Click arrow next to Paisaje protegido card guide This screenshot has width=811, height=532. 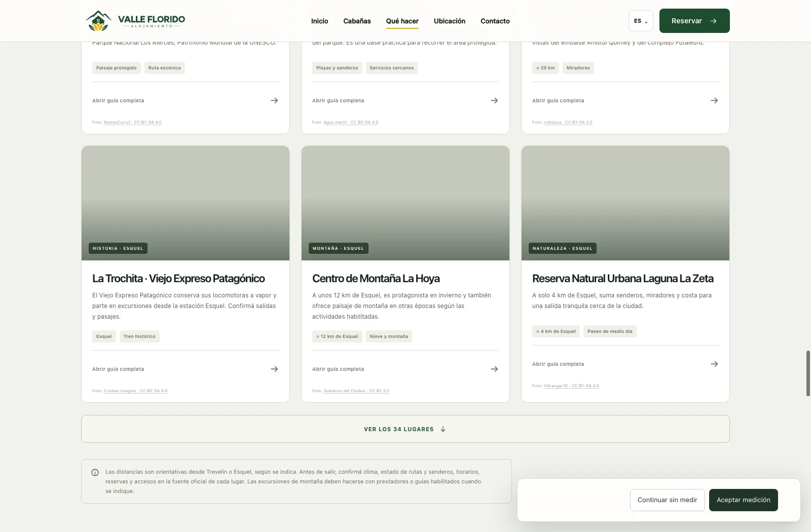coord(274,100)
